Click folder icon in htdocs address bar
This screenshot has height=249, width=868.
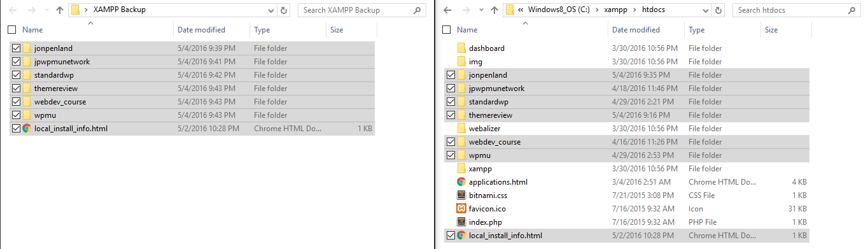point(509,10)
